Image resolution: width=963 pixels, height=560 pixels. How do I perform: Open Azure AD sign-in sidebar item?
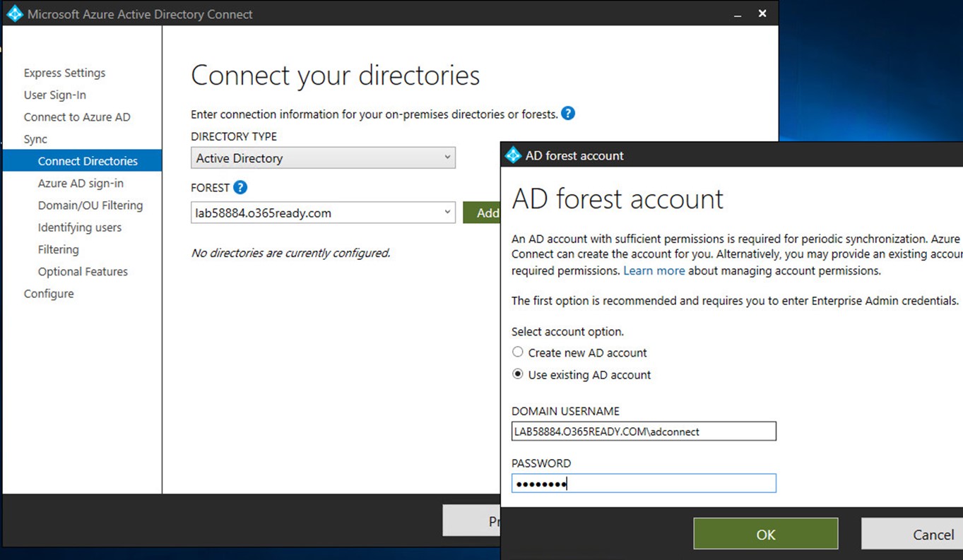click(x=81, y=183)
